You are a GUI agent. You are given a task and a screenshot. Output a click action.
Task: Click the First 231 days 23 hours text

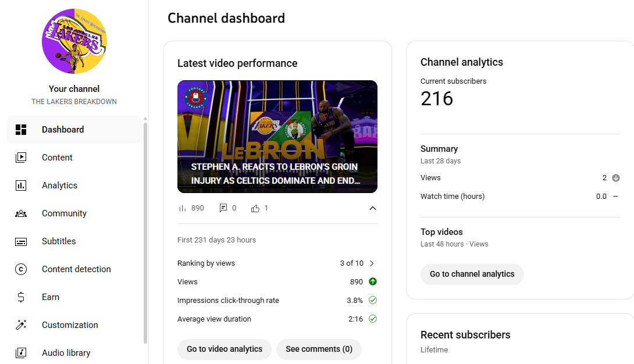[216, 240]
